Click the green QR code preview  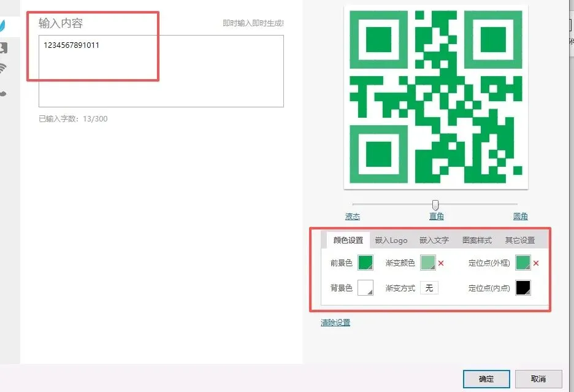click(435, 97)
